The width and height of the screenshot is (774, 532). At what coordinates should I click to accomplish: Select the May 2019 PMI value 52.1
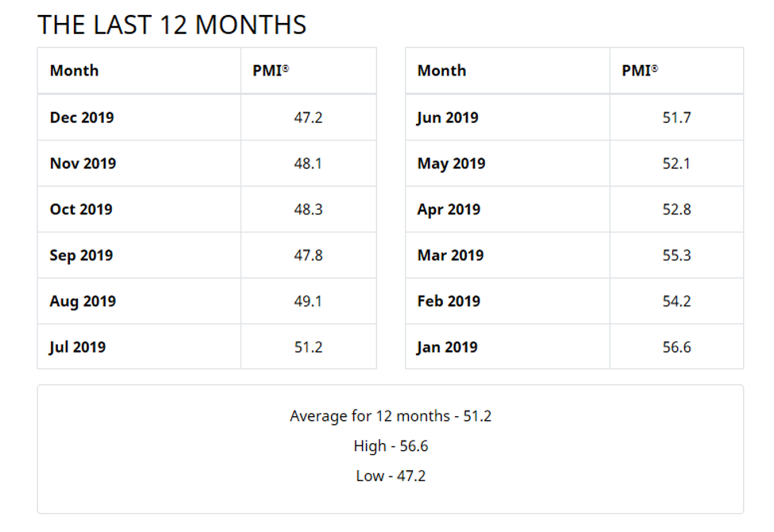click(x=676, y=164)
